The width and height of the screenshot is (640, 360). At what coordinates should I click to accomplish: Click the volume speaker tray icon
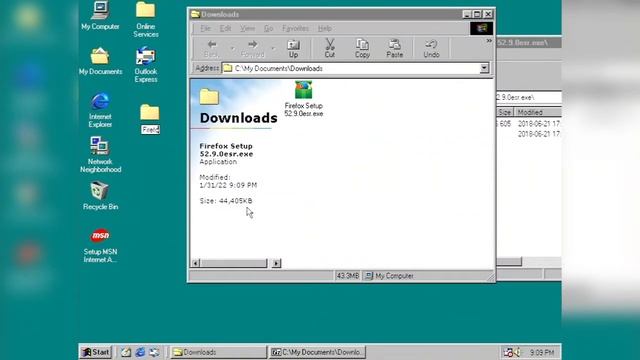(518, 352)
